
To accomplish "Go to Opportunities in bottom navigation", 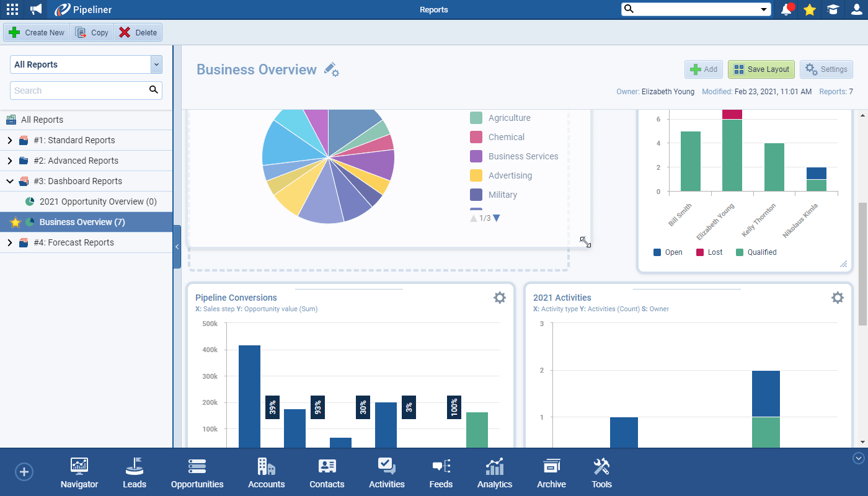I will 197,473.
